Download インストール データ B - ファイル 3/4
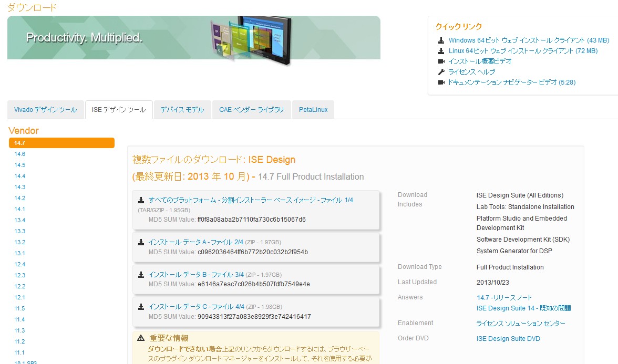This screenshot has width=618, height=364. coord(197,275)
